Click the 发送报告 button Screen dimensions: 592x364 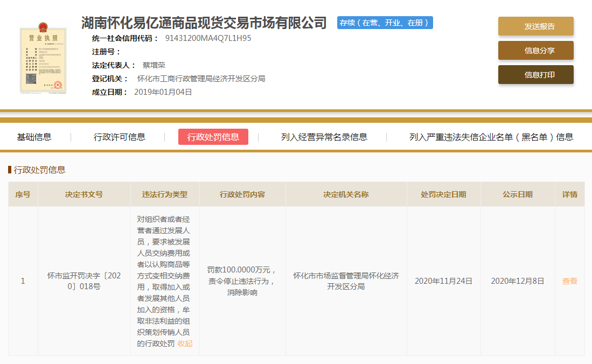pos(536,26)
